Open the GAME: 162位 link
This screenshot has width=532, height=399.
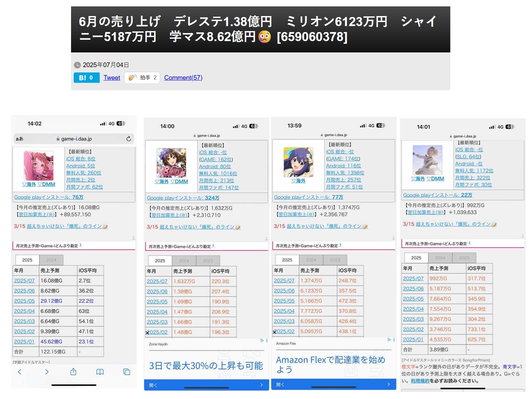pos(216,159)
